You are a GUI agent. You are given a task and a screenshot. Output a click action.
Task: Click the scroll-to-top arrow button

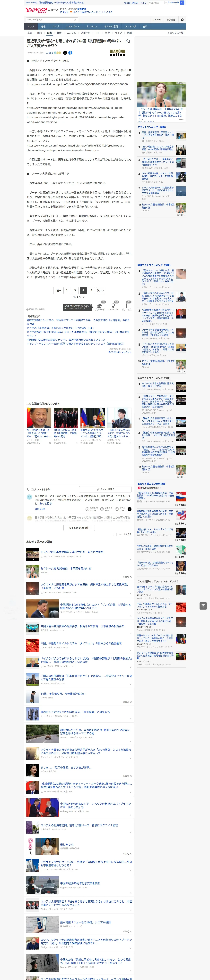pos(203,606)
